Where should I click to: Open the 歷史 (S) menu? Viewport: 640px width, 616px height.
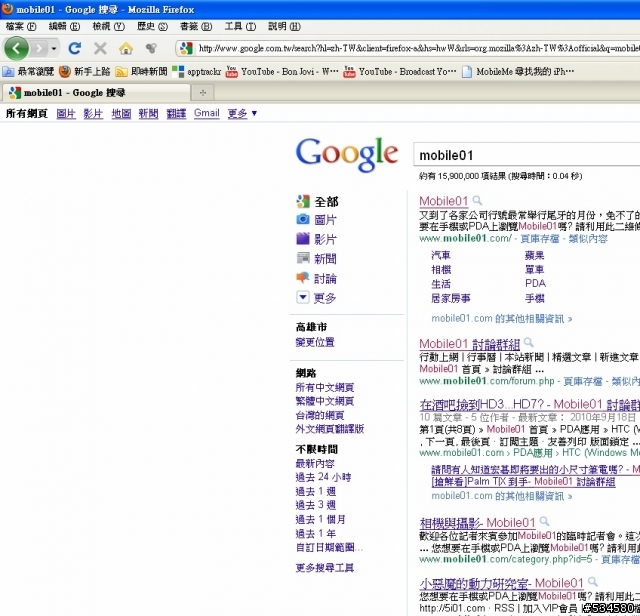(152, 27)
